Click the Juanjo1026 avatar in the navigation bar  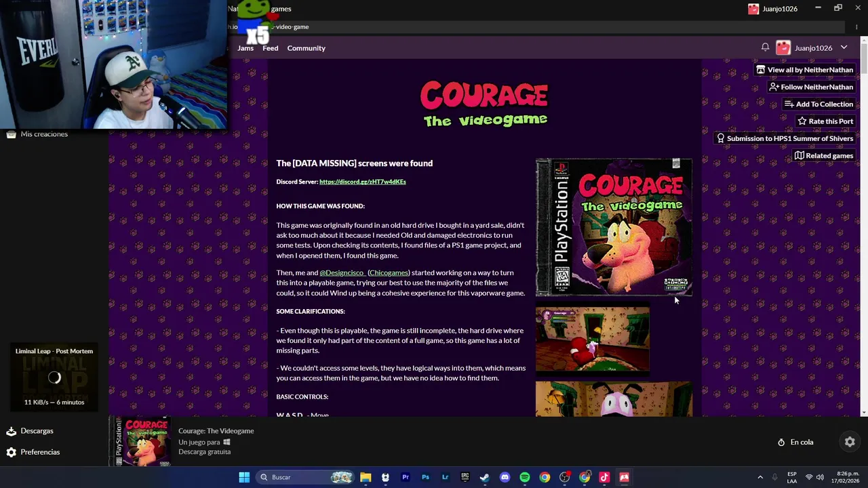[x=783, y=47]
